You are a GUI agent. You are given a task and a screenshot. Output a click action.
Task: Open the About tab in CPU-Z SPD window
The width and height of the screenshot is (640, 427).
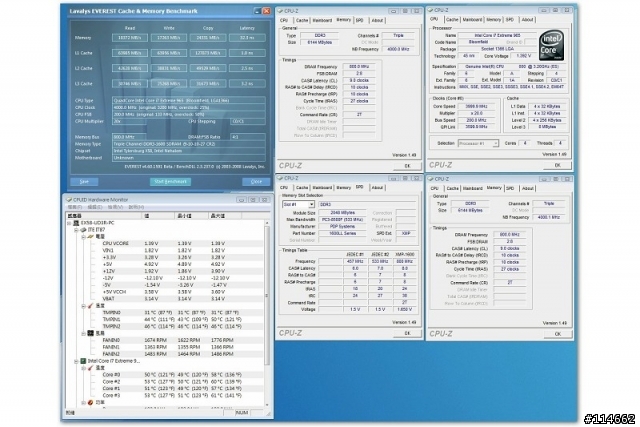[377, 188]
